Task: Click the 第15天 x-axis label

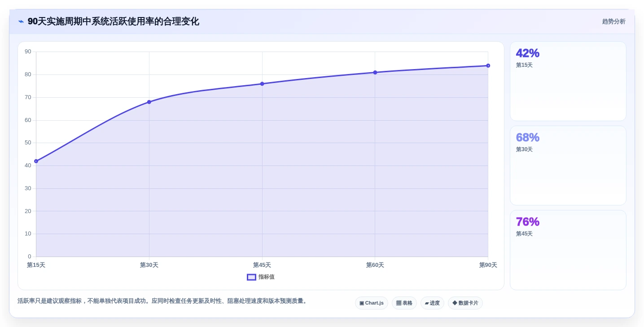Action: (36, 265)
